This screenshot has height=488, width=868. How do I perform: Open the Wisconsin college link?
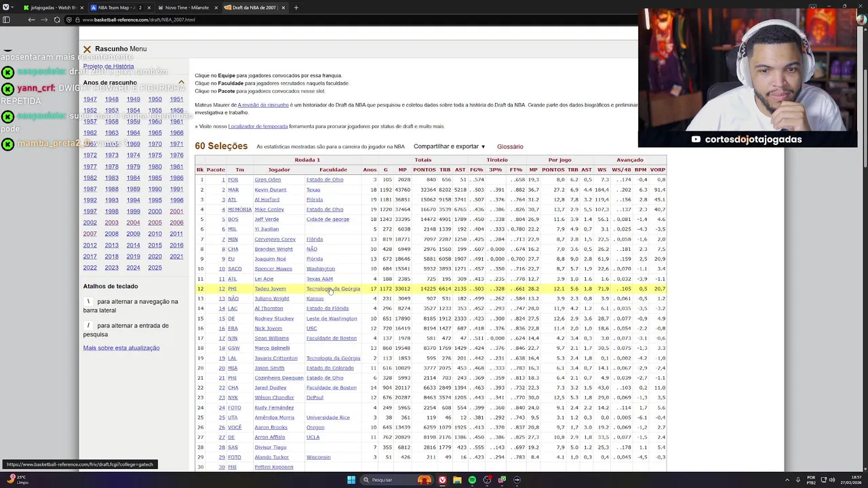(318, 457)
